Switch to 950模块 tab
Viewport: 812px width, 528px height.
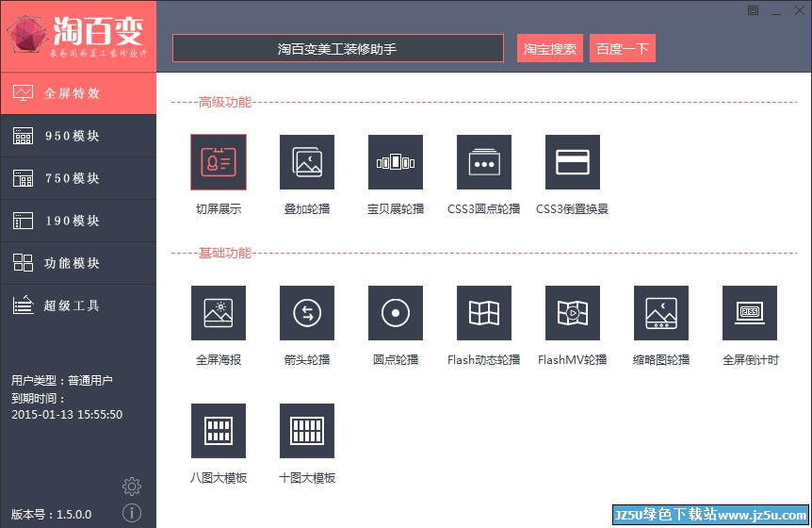[78, 136]
